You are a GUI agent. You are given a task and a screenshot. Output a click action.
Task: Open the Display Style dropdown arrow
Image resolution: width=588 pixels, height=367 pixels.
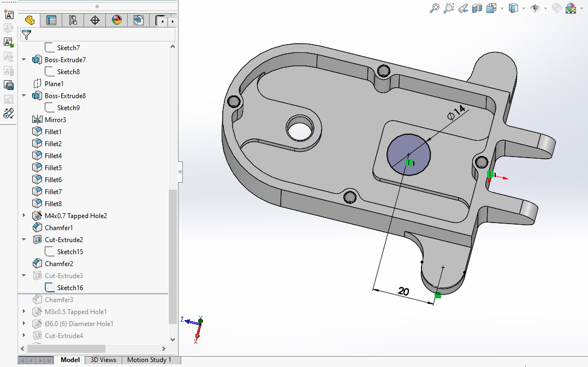tap(524, 8)
